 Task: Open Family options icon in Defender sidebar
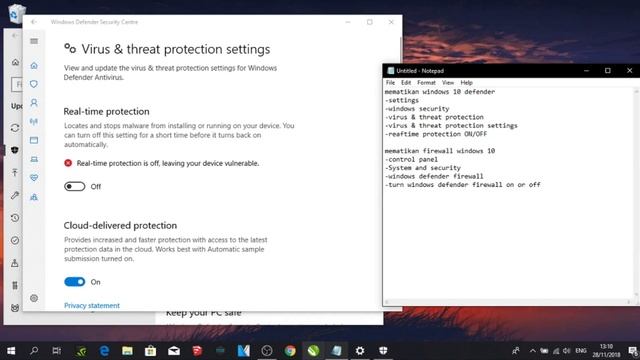point(34,197)
